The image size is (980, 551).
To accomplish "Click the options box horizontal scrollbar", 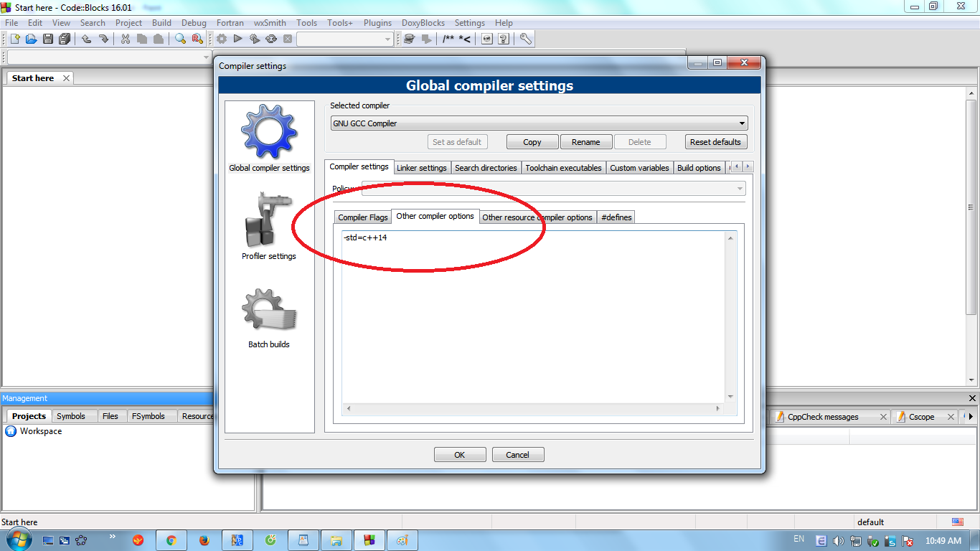I will pos(534,408).
